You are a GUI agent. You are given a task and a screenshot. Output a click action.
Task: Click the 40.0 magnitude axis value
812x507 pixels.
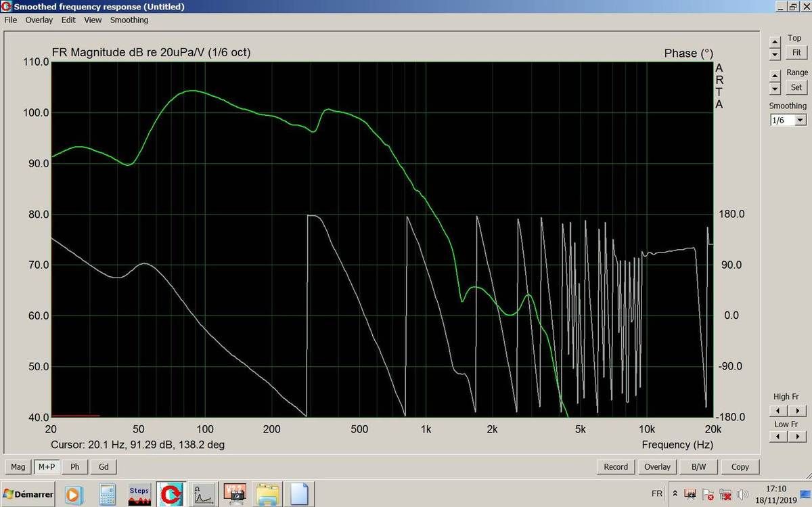[x=38, y=417]
